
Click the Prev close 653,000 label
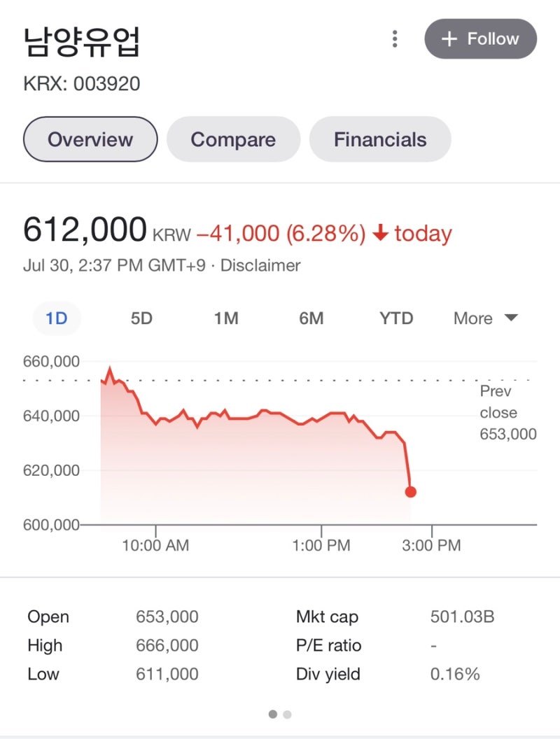point(507,413)
